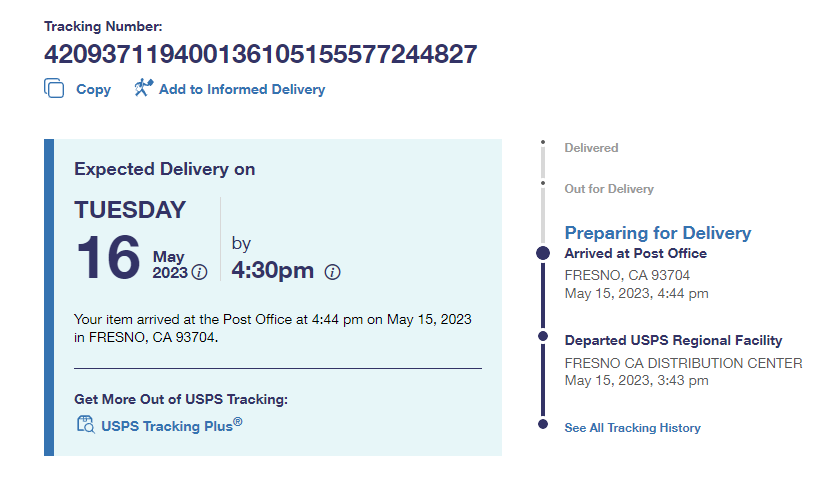Click the Arrived at Post Office entry title
This screenshot has width=831, height=484.
pos(635,254)
